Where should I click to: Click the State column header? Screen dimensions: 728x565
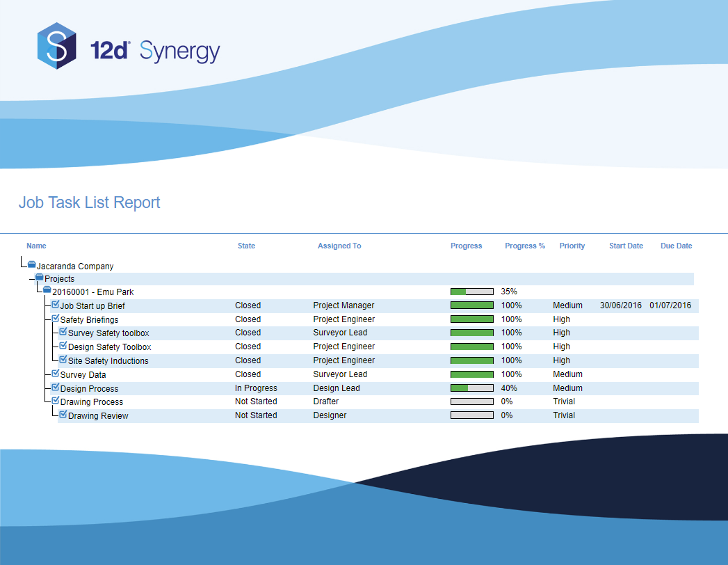(x=246, y=246)
